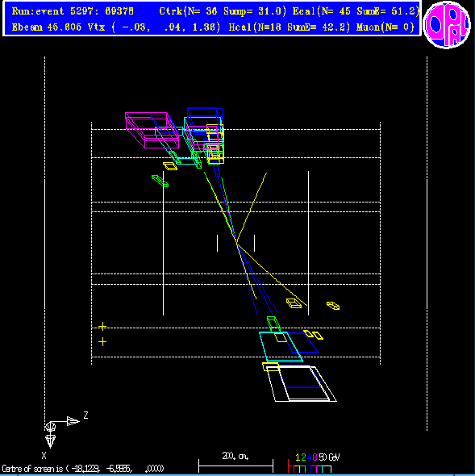Click the Muon(N= 0) readout

[x=385, y=27]
